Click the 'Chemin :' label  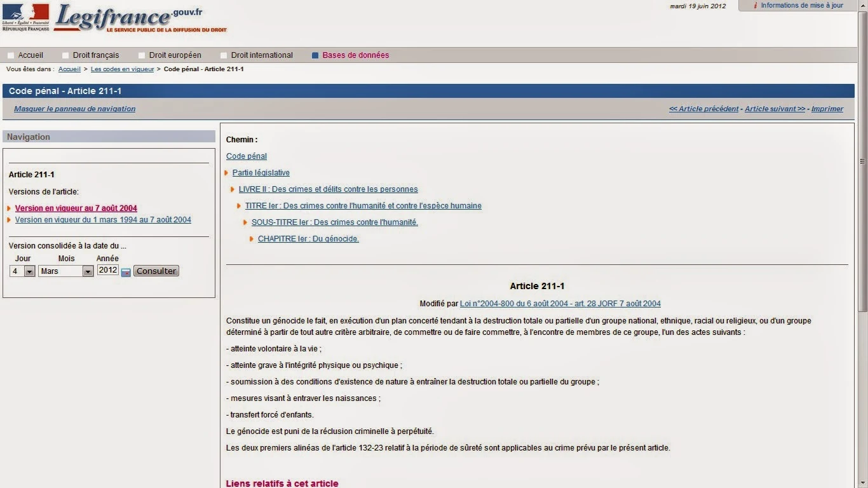tap(242, 140)
